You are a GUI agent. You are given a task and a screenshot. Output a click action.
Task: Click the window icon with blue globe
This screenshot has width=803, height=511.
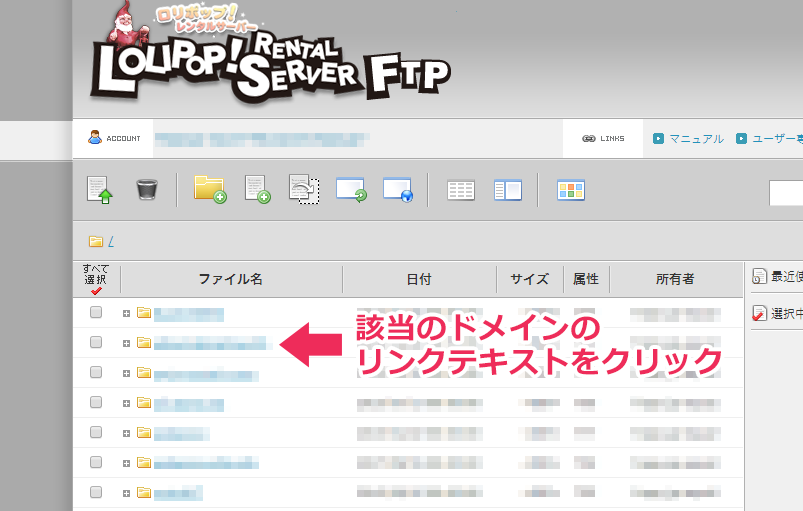click(398, 189)
